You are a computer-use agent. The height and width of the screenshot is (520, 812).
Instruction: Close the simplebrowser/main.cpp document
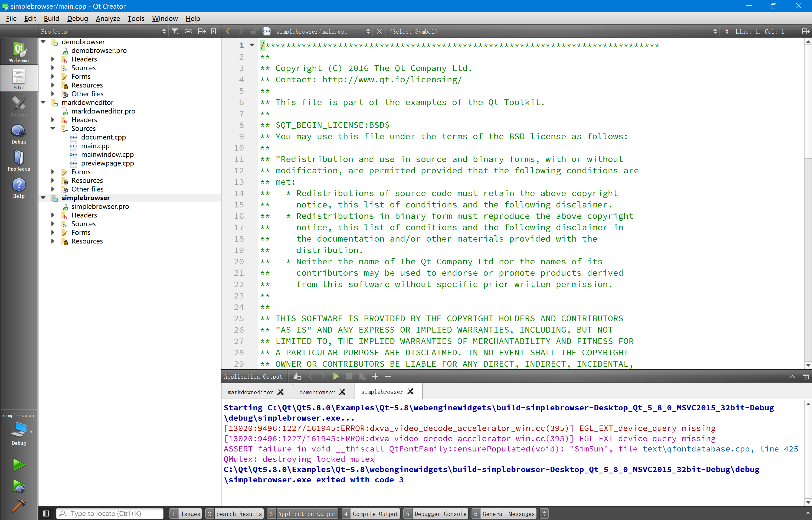(379, 31)
